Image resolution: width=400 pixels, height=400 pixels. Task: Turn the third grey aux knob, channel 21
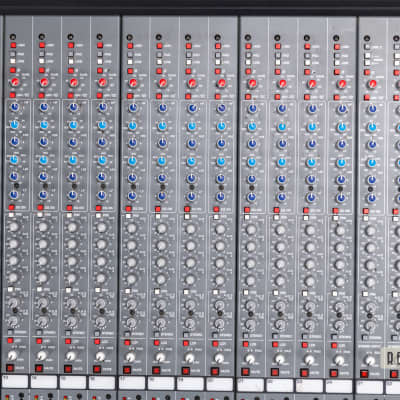[251, 264]
